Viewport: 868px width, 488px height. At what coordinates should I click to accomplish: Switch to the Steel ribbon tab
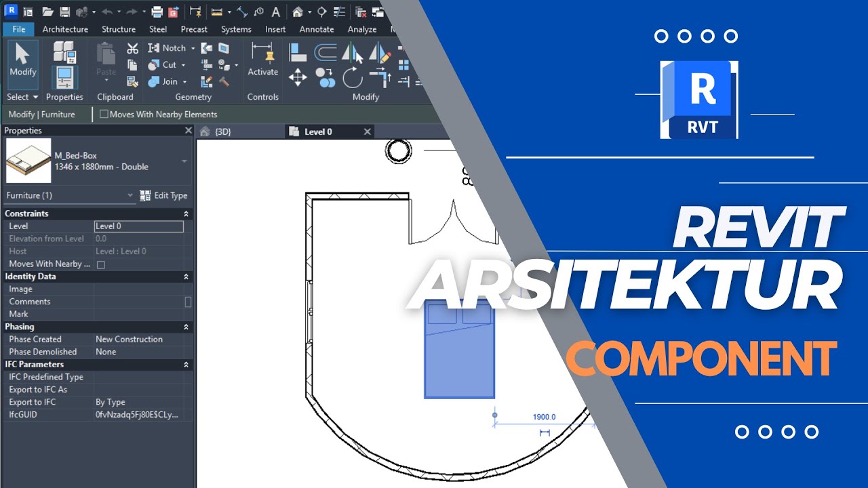pyautogui.click(x=158, y=29)
